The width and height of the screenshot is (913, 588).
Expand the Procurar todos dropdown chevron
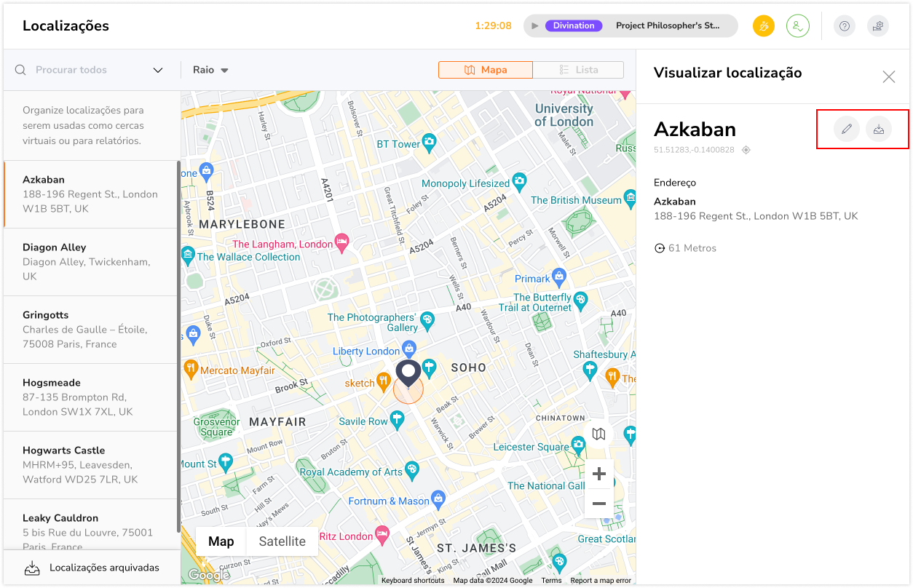(x=158, y=70)
